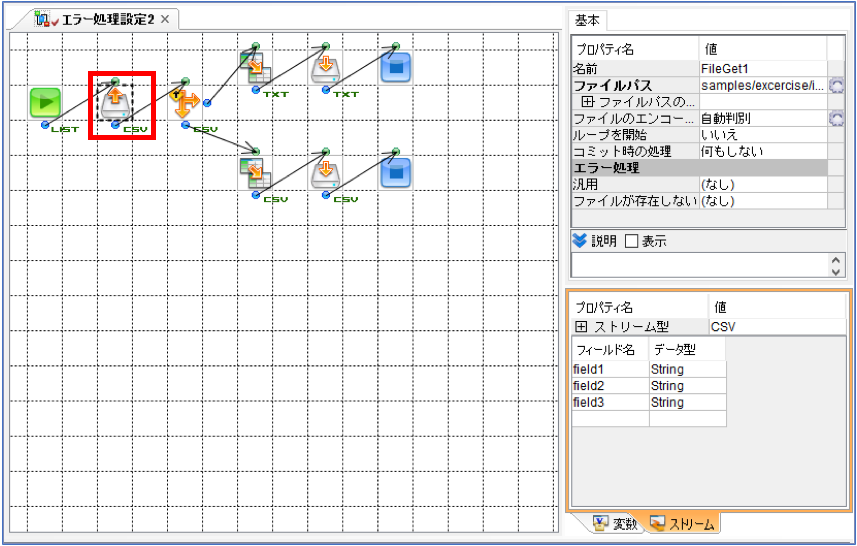The image size is (857, 546).
Task: Select the lower mapper component with CSV output
Action: click(x=255, y=173)
